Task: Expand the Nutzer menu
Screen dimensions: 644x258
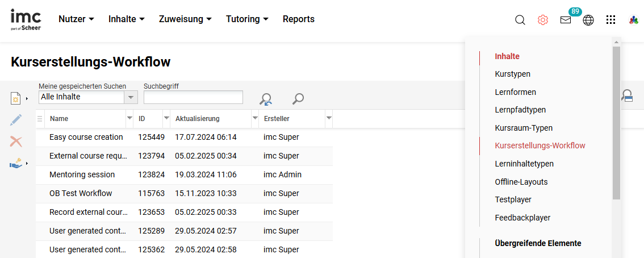Action: [76, 19]
